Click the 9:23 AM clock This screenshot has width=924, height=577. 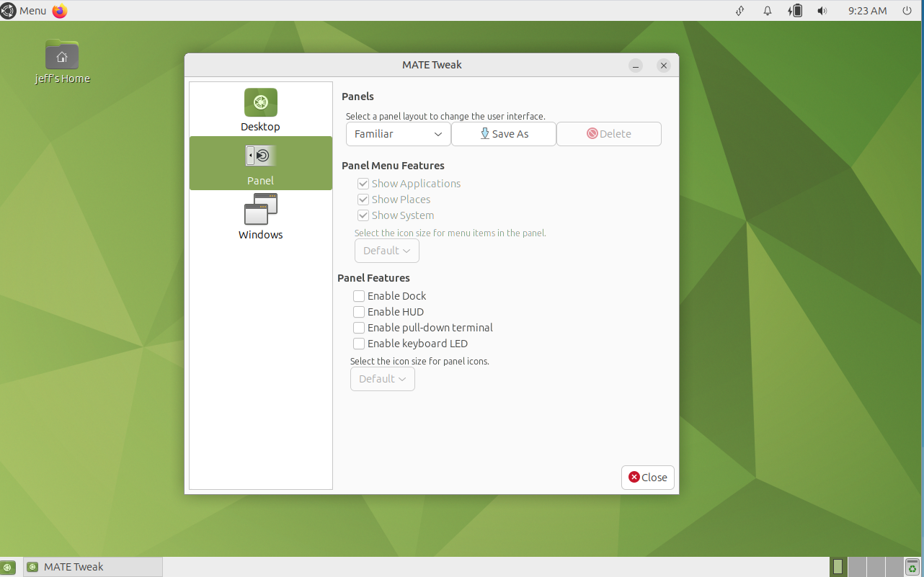coord(867,11)
